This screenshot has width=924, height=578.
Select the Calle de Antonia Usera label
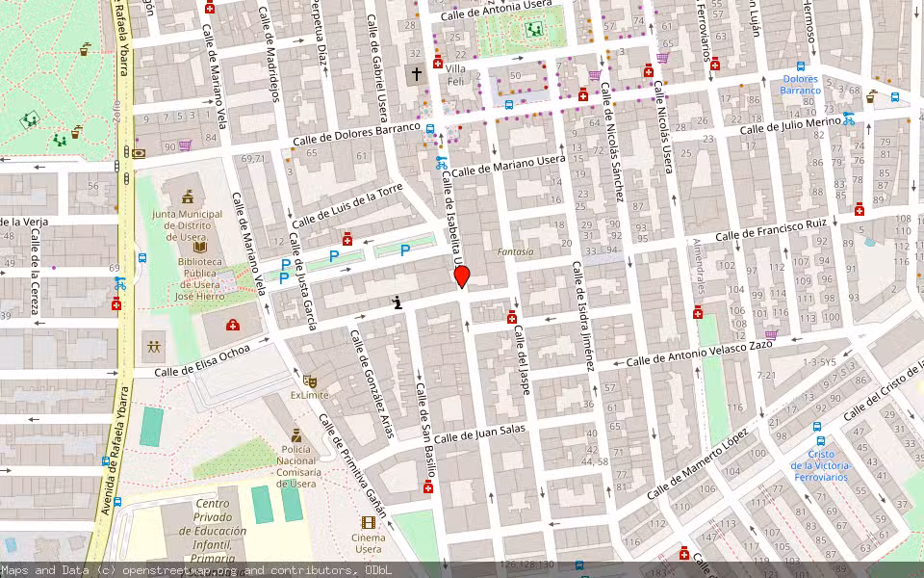coord(497,11)
